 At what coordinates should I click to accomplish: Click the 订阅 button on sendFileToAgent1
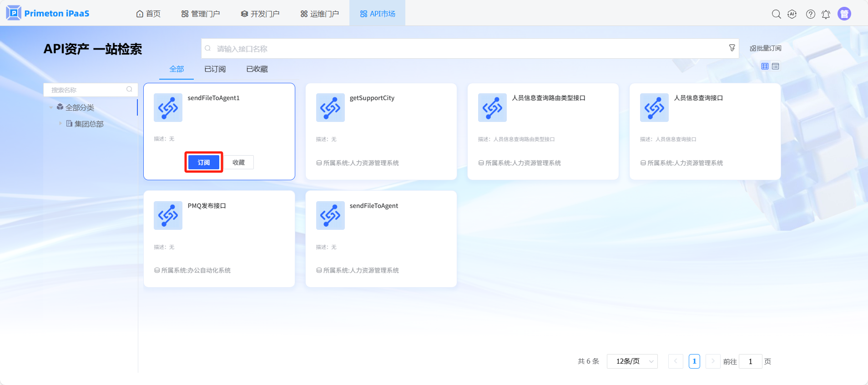coord(204,162)
